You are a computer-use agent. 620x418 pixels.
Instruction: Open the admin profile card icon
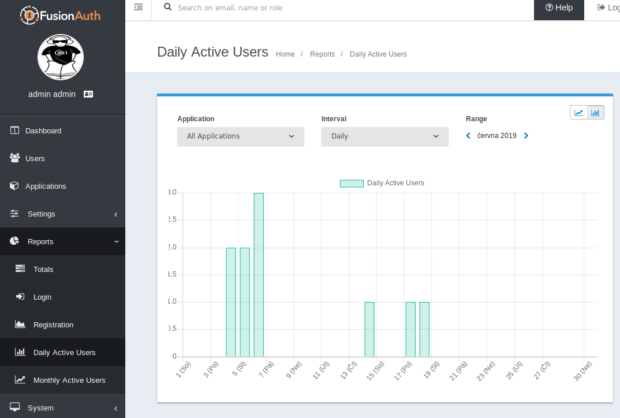88,94
